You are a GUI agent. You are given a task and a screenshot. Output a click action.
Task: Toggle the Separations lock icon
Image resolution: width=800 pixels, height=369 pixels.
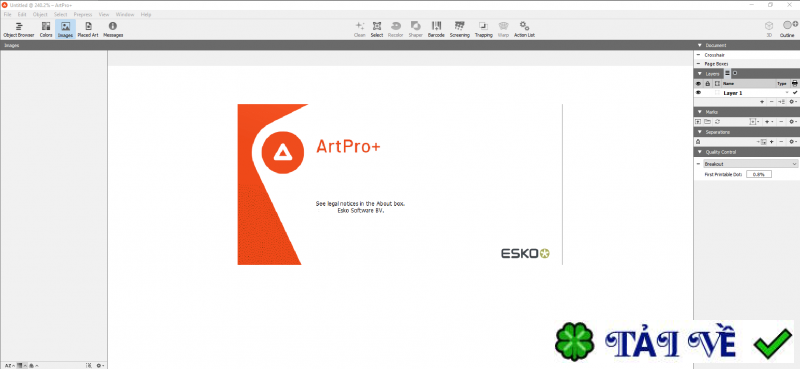(x=698, y=141)
